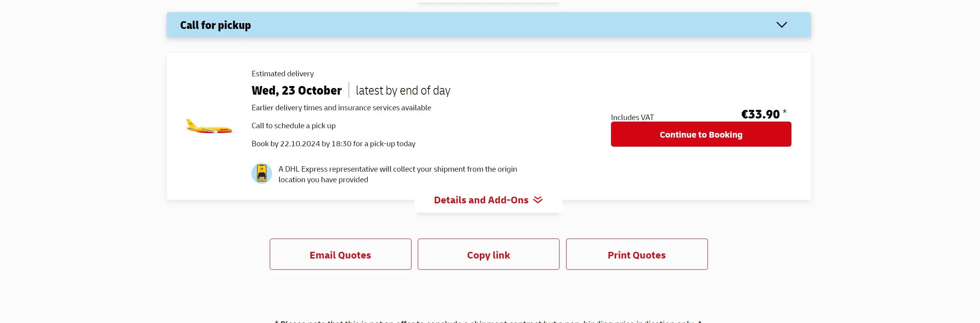The width and height of the screenshot is (980, 323).
Task: Open Email Quotes
Action: (340, 255)
